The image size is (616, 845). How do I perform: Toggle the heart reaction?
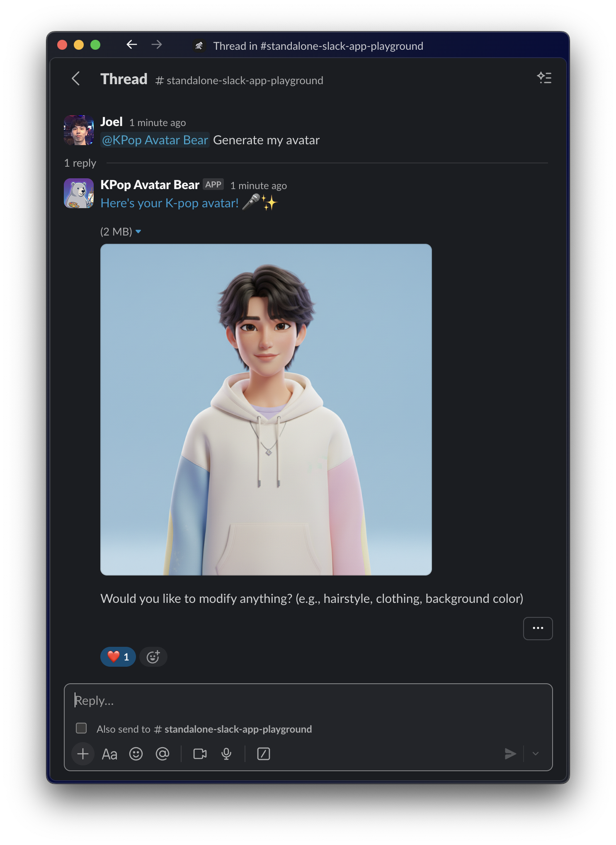point(118,657)
